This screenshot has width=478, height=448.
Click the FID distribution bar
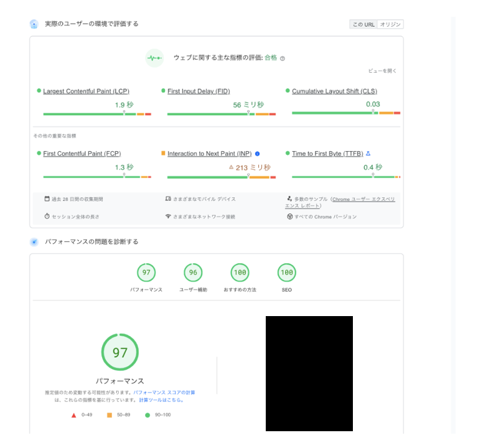coord(222,114)
